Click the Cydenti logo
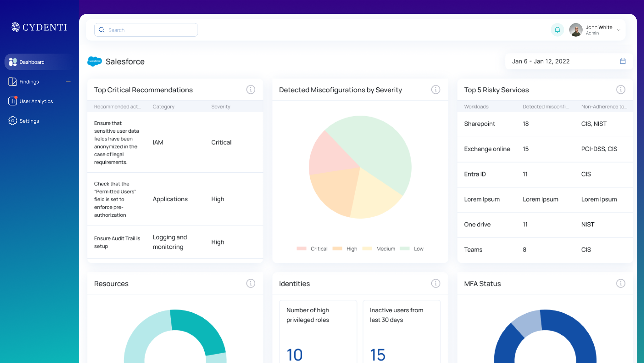Viewport: 644px width, 363px height. [39, 27]
